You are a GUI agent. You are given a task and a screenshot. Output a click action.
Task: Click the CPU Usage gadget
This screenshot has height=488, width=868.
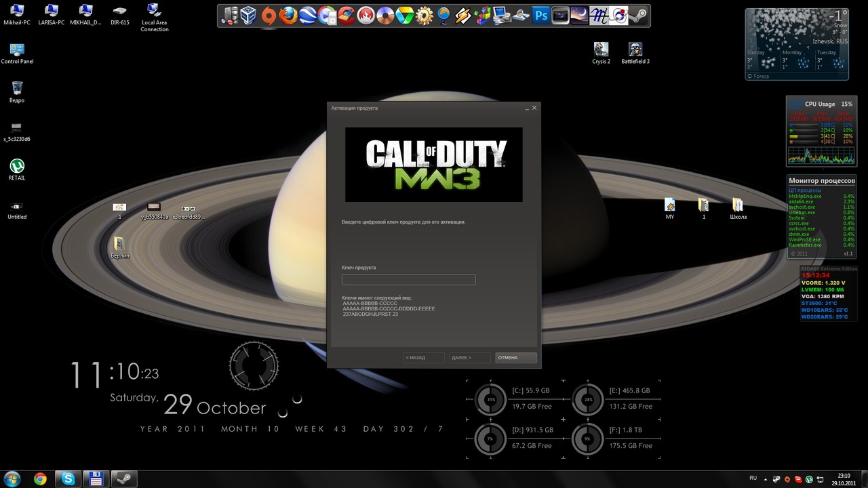point(821,130)
